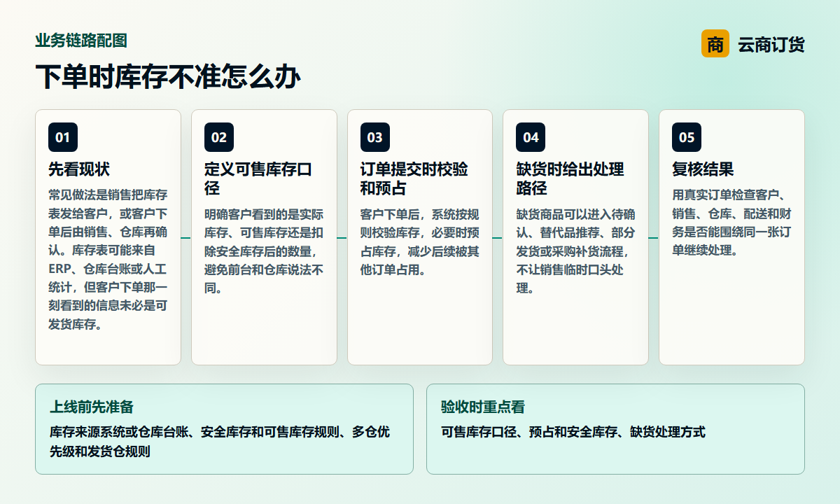Select the 先看现状 heading
This screenshot has height=504, width=840.
click(x=79, y=169)
